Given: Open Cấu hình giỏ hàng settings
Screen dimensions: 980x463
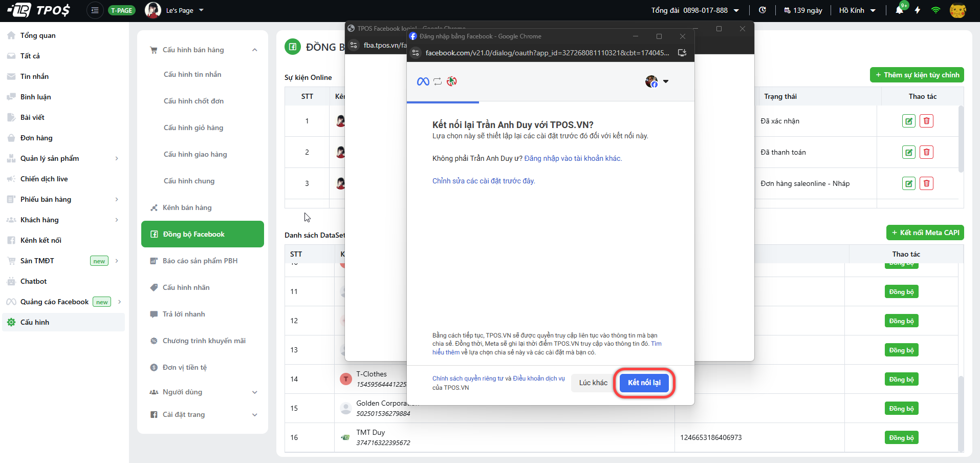Looking at the screenshot, I should pyautogui.click(x=193, y=128).
